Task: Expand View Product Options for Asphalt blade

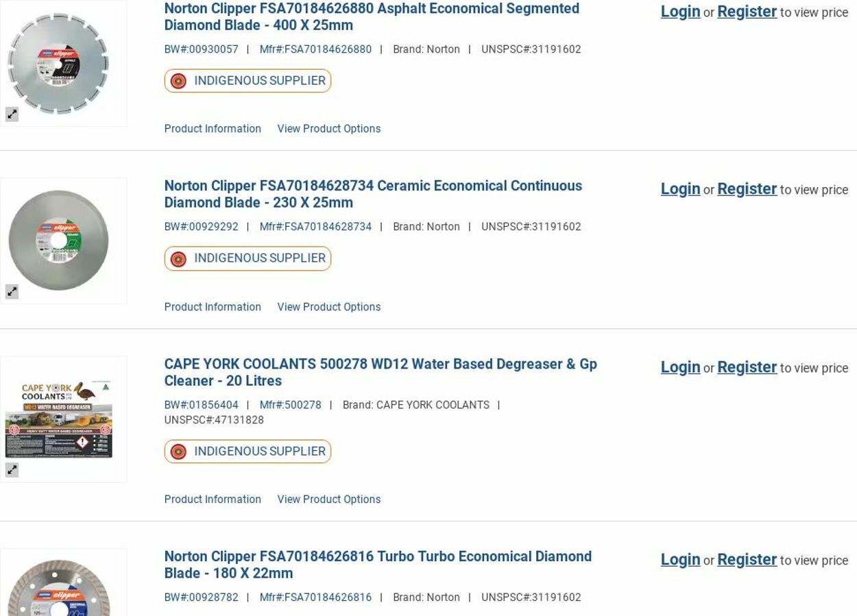Action: coord(328,129)
